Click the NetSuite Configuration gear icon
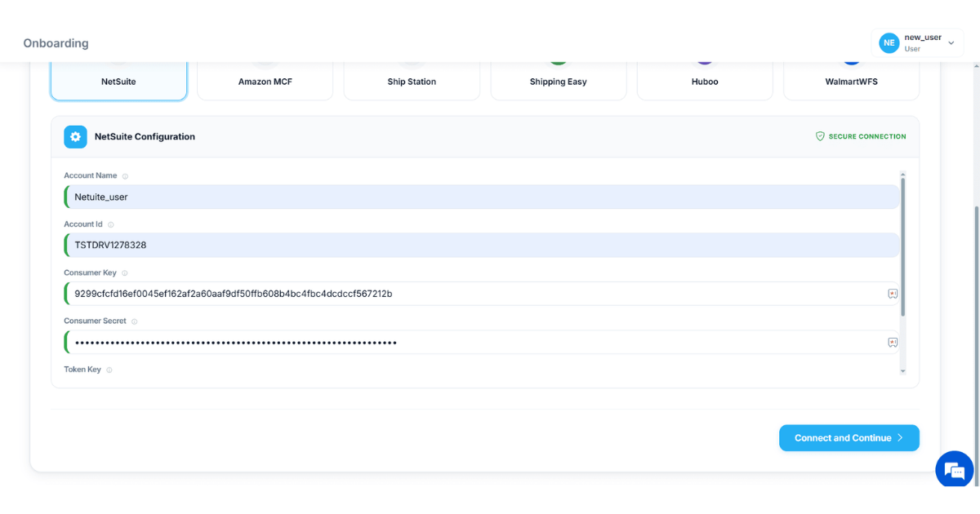The height and width of the screenshot is (514, 980). tap(75, 137)
